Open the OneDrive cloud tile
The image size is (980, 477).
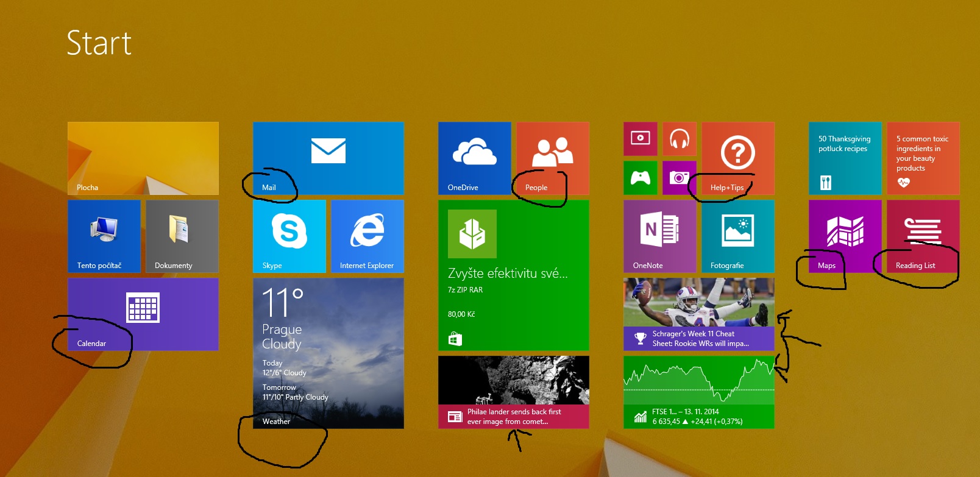click(x=475, y=158)
